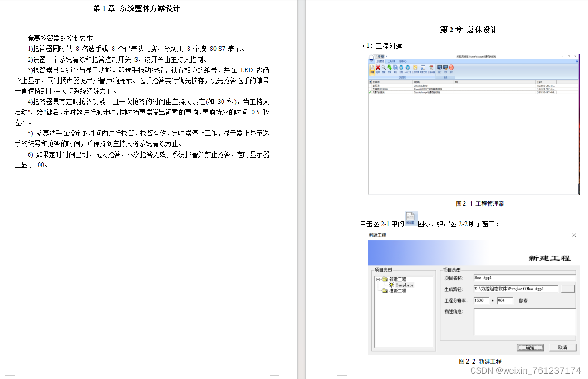The image size is (588, 379).
Task: Click the 确定 confirm button
Action: 530,348
